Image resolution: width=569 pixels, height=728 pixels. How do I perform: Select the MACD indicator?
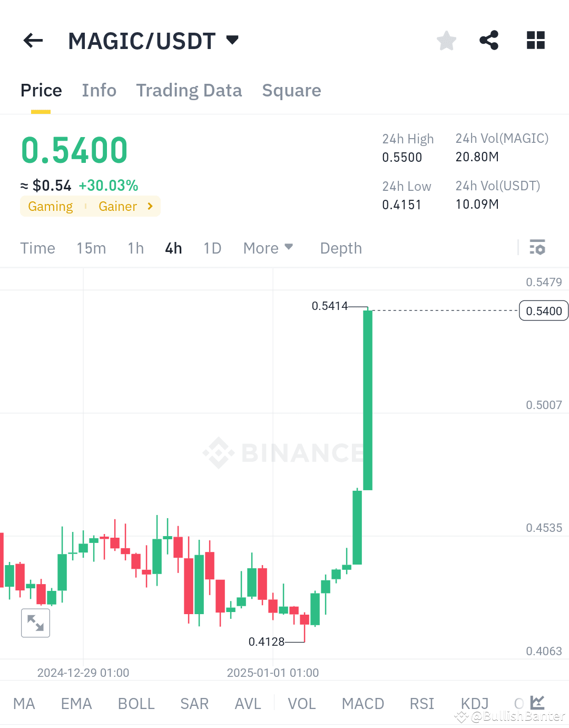[x=362, y=703]
